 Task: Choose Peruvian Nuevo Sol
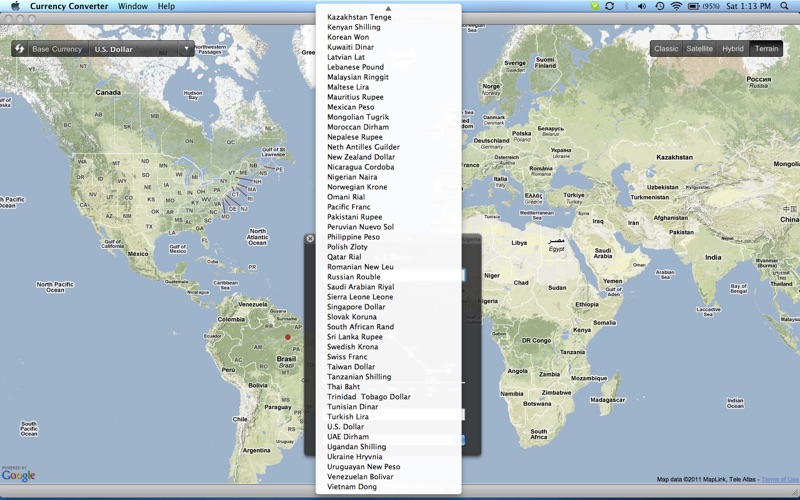pyautogui.click(x=389, y=227)
